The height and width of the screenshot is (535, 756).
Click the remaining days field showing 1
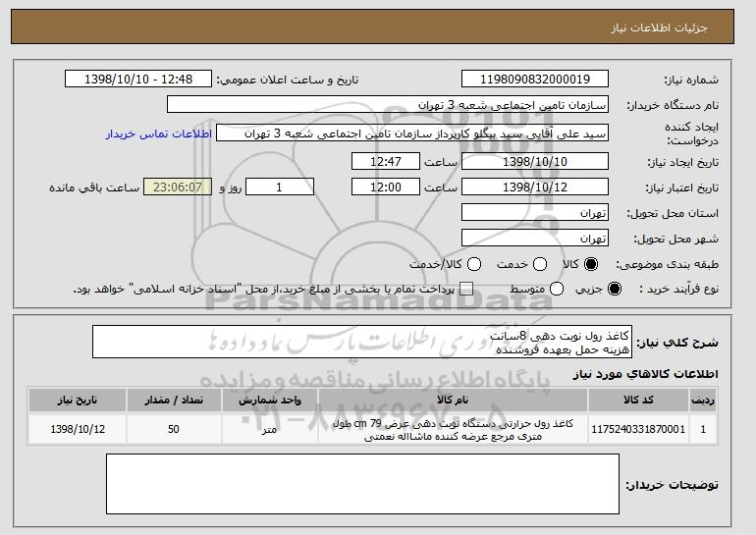(x=280, y=187)
